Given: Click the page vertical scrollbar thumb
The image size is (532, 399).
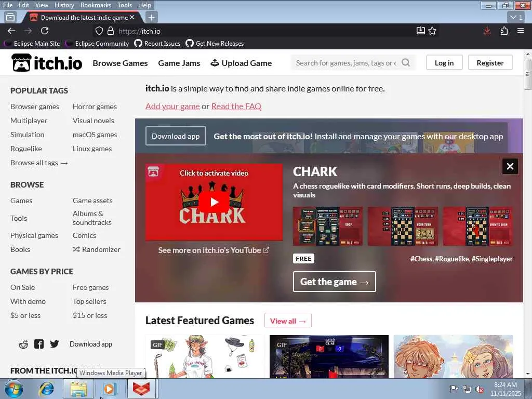Looking at the screenshot, I should coord(527,74).
